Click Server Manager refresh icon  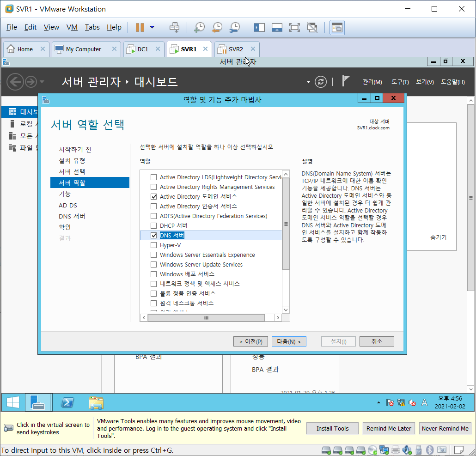click(321, 82)
